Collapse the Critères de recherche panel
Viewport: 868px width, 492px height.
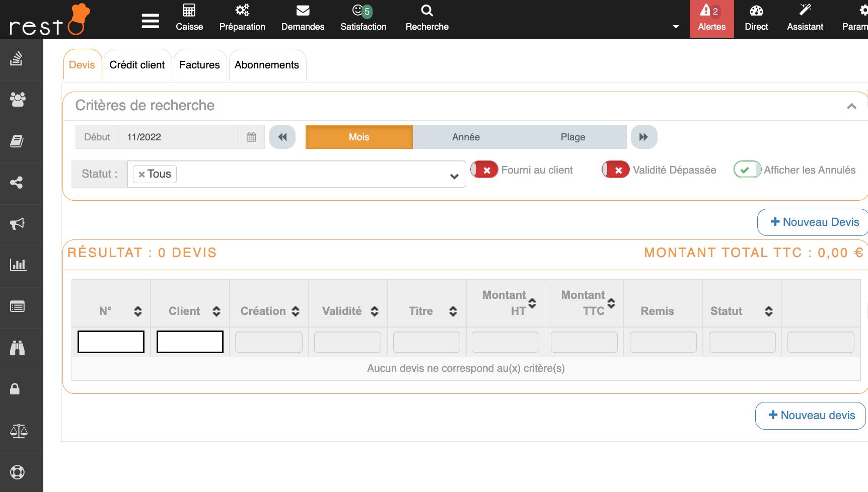point(851,106)
